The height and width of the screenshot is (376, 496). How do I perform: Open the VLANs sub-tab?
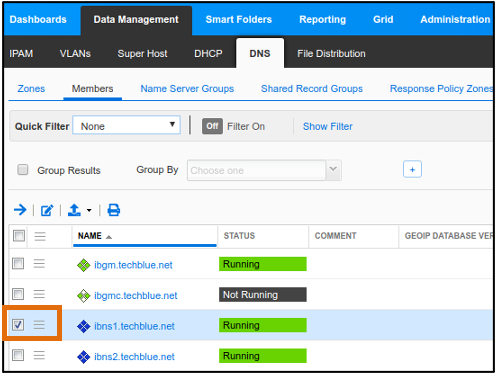point(75,54)
